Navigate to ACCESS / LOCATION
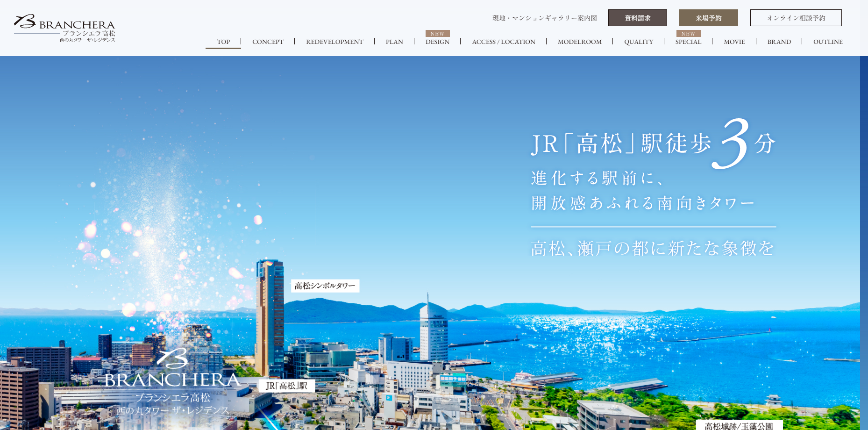Screen dimensions: 868x430 tap(504, 42)
